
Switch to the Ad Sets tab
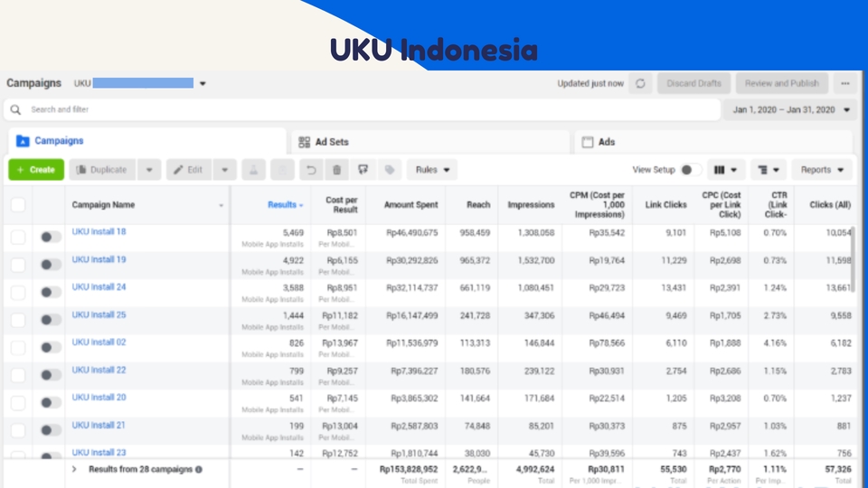click(430, 142)
